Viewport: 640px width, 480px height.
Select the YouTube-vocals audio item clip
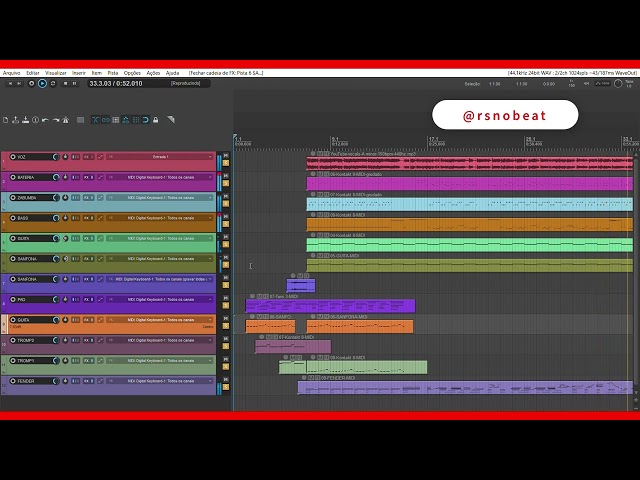tap(469, 164)
